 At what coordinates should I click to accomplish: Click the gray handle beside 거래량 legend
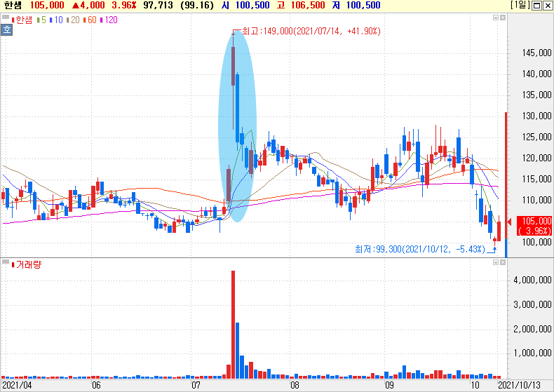click(x=6, y=262)
